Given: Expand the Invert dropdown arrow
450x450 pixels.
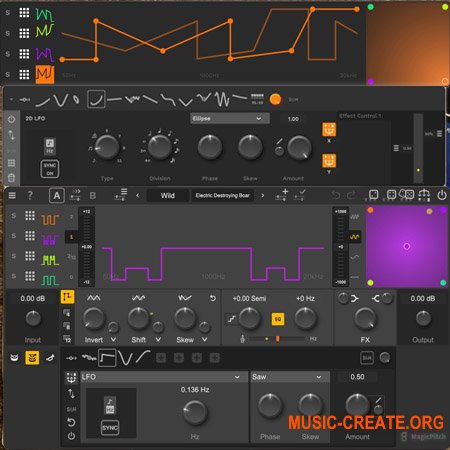Looking at the screenshot, I should (113, 340).
